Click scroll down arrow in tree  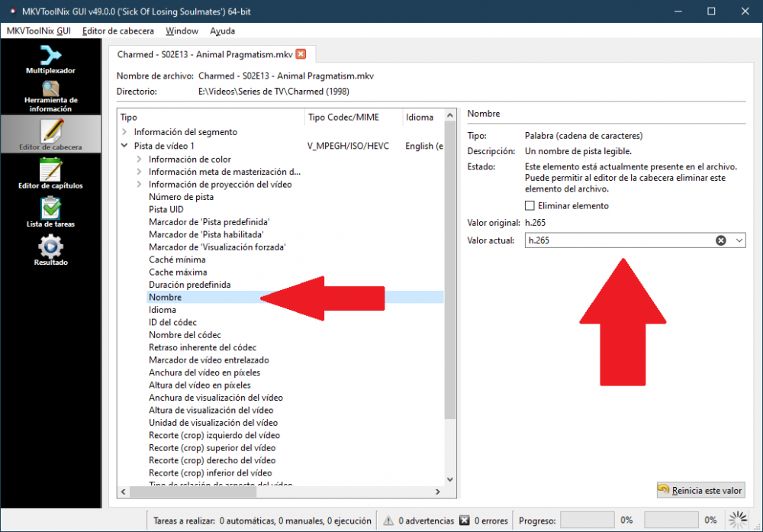pos(449,479)
